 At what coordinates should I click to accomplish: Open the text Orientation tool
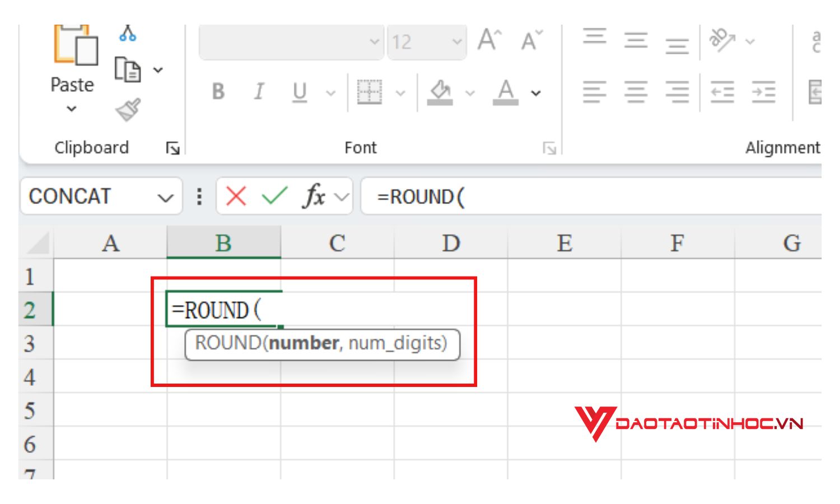[x=722, y=40]
